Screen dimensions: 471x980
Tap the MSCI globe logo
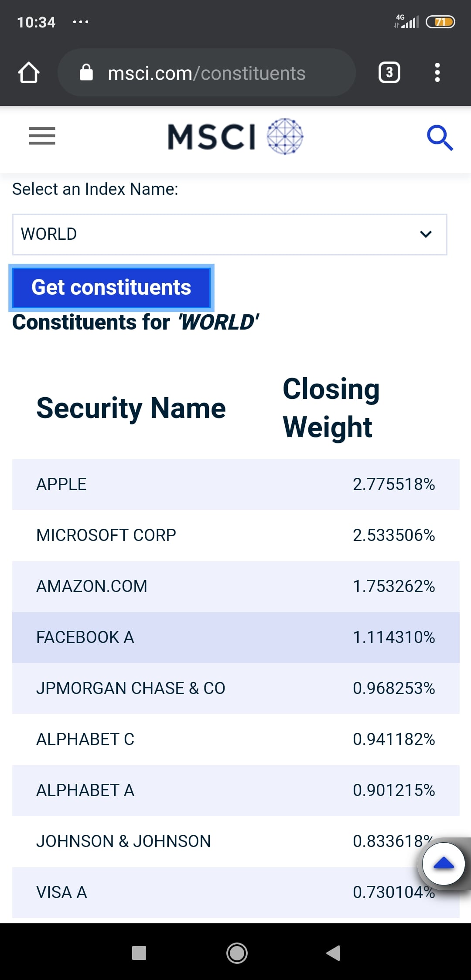point(236,136)
